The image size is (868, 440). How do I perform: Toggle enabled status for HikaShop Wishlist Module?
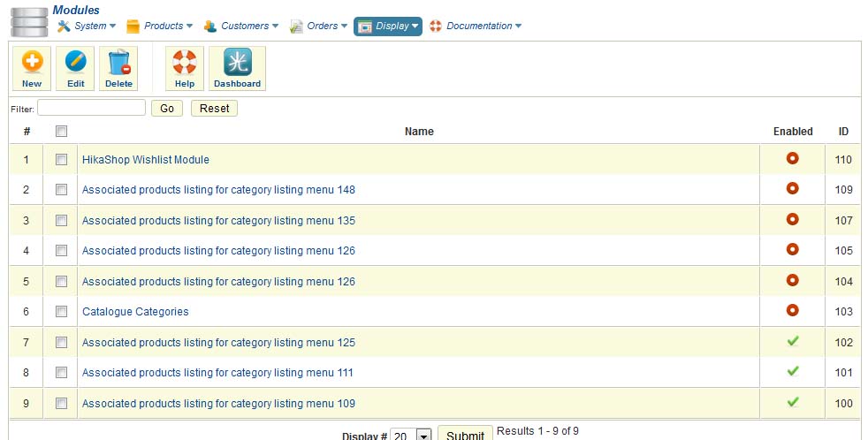792,158
